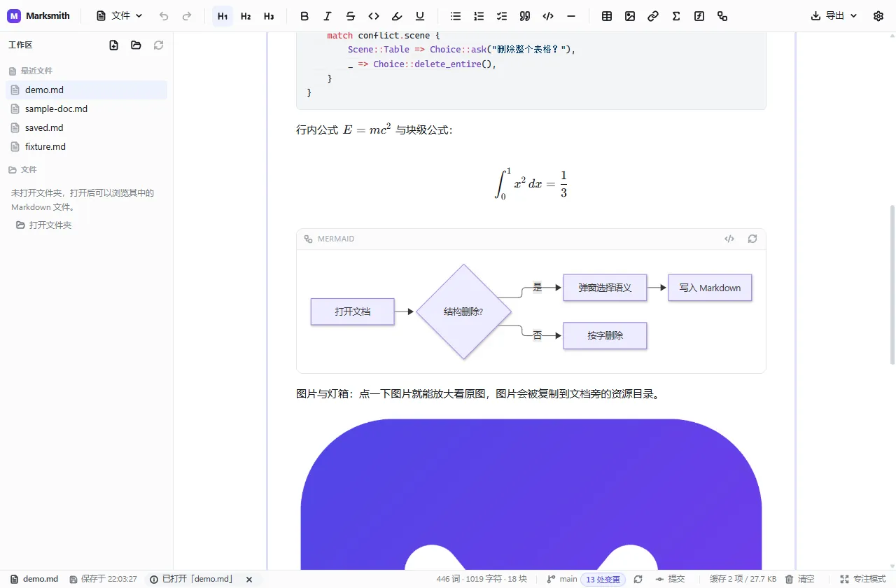Click 清空 to clear cache
The height and width of the screenshot is (588, 896).
(x=799, y=579)
